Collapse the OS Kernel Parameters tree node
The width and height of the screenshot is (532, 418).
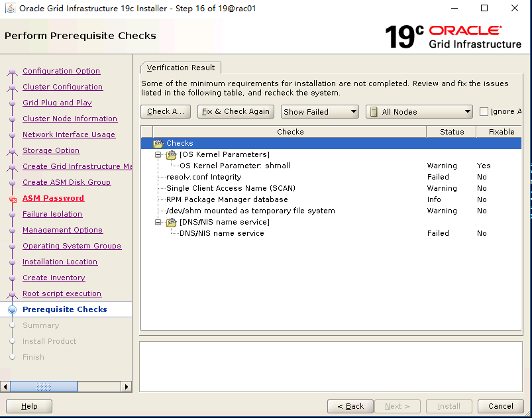click(158, 155)
